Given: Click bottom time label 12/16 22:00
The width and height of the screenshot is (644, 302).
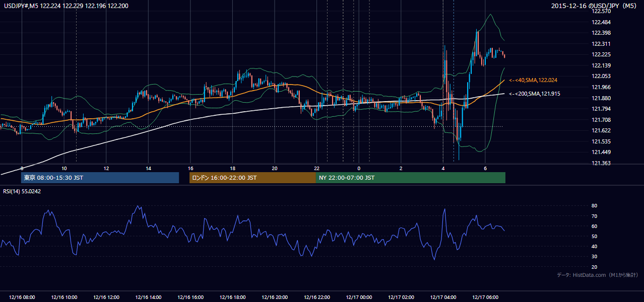Looking at the screenshot, I should (316, 297).
